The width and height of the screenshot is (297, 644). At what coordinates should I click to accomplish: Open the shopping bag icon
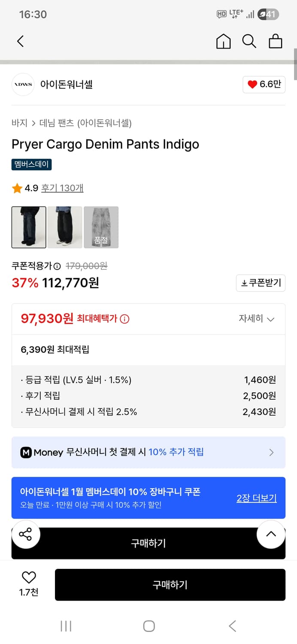(275, 41)
